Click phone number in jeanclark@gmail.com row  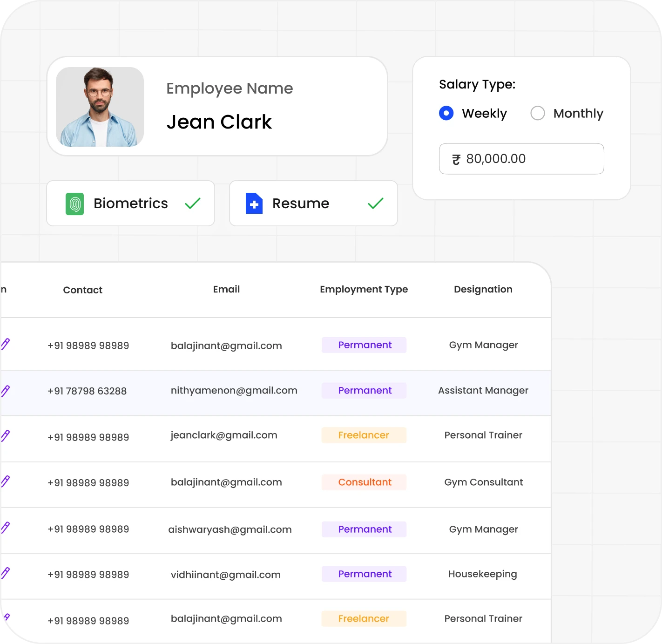[88, 437]
